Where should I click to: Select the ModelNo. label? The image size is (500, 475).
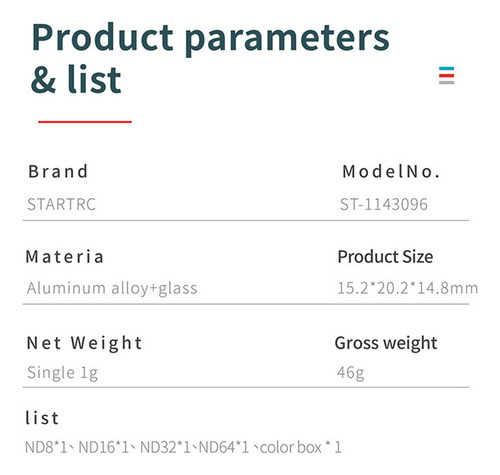click(391, 171)
